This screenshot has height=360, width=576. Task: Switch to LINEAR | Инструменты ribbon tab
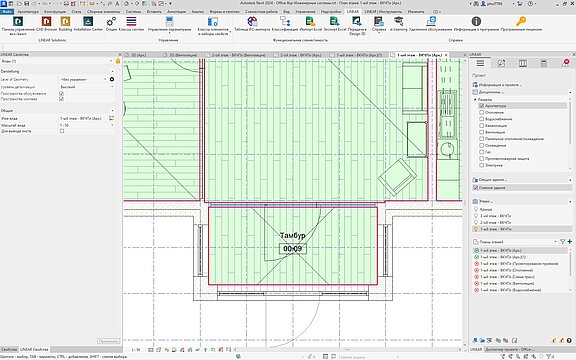click(383, 12)
